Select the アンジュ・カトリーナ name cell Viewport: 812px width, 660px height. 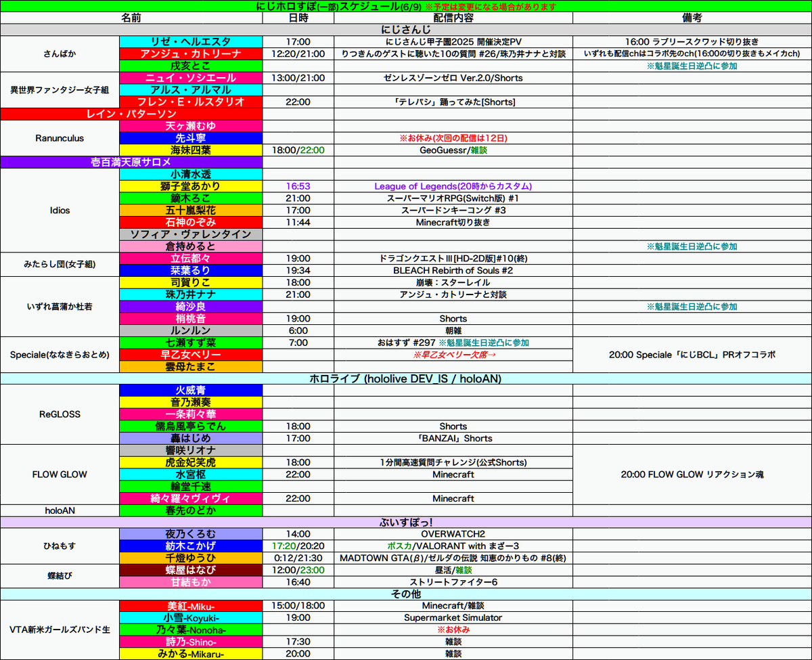(191, 54)
